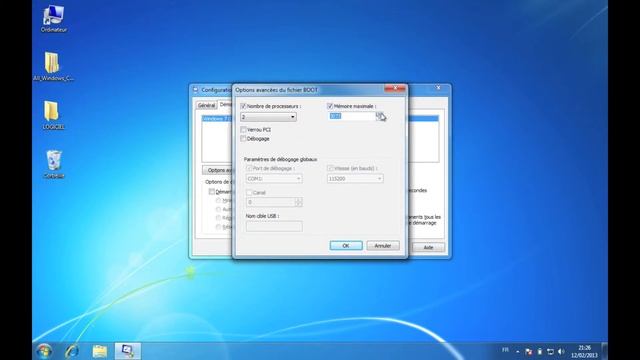This screenshot has width=640, height=360.
Task: Open Windows Explorer from the taskbar
Action: [x=100, y=351]
